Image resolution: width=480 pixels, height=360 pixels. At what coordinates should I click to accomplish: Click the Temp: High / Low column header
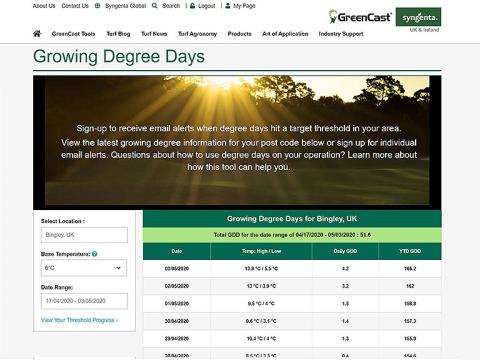coord(261,251)
